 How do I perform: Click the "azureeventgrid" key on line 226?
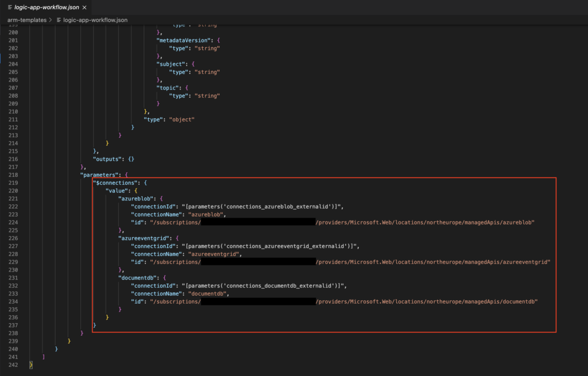point(144,238)
